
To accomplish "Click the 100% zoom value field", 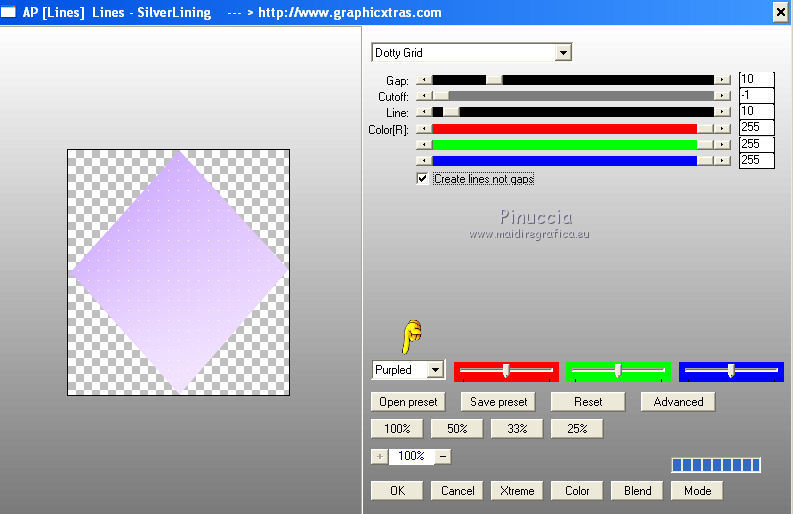I will [411, 456].
